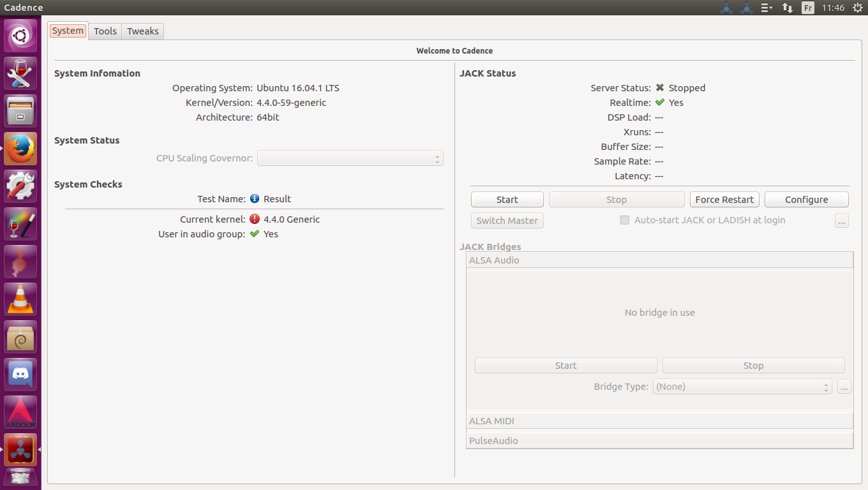The height and width of the screenshot is (490, 868).
Task: Open Ardour from the launcher
Action: [20, 412]
